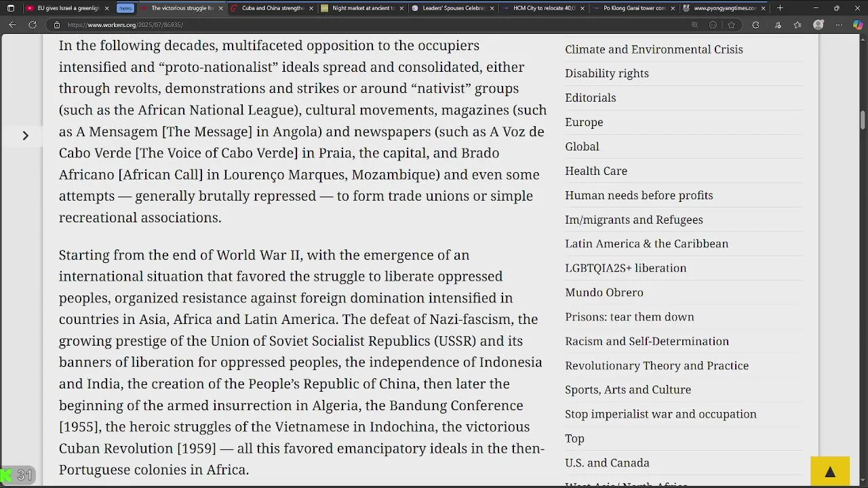Click the text 'Cuban Revolution [1959]'

pos(137,448)
